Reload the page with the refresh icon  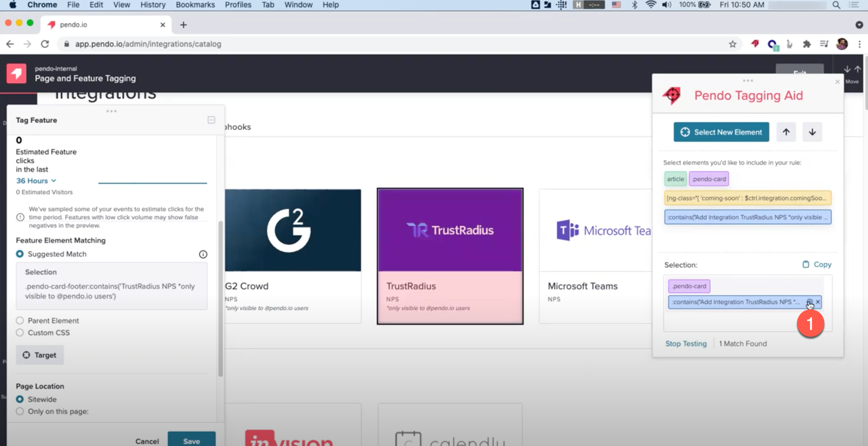tap(45, 44)
